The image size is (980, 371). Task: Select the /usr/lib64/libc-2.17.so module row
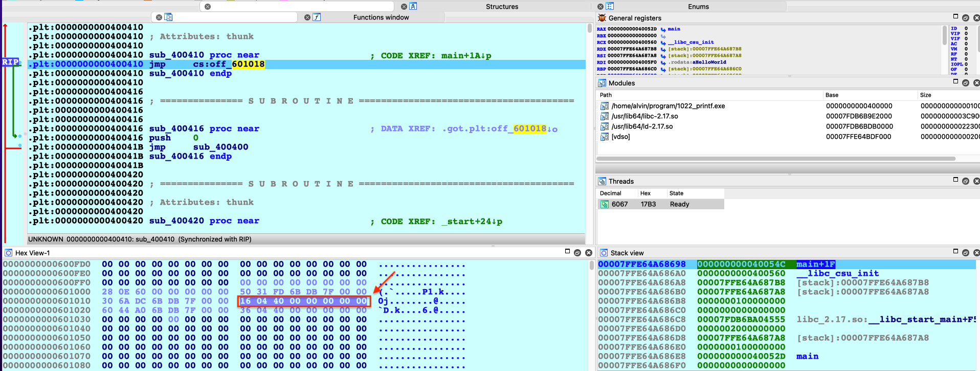coord(788,116)
